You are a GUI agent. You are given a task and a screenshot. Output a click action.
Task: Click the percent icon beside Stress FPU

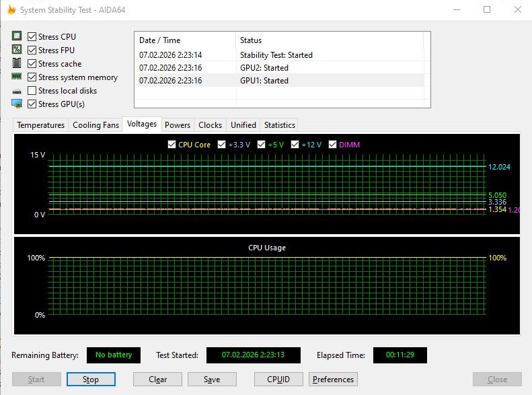coord(17,50)
